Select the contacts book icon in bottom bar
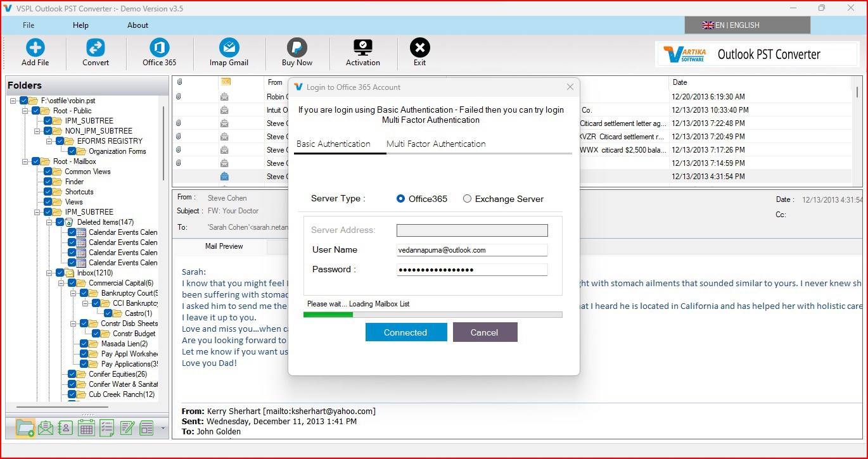 pyautogui.click(x=66, y=428)
